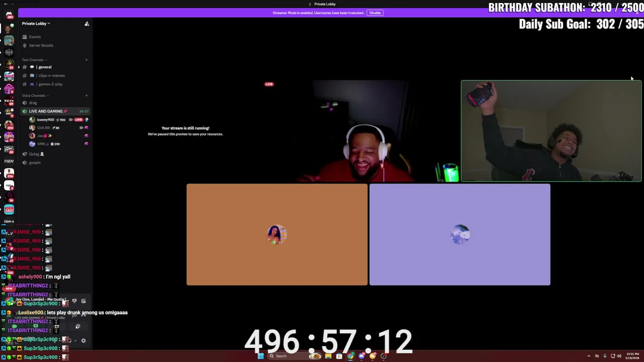Click the red LIVE indicator on the stream tile

[269, 84]
